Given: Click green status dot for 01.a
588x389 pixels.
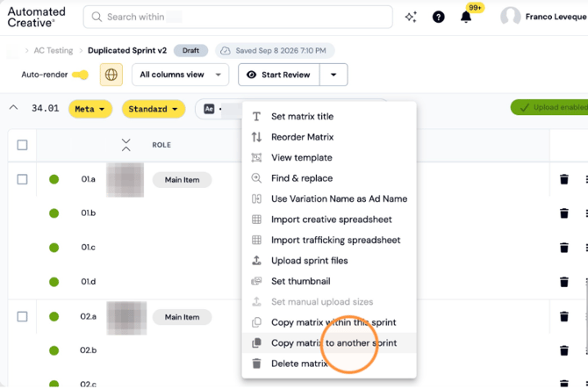Looking at the screenshot, I should pos(54,179).
